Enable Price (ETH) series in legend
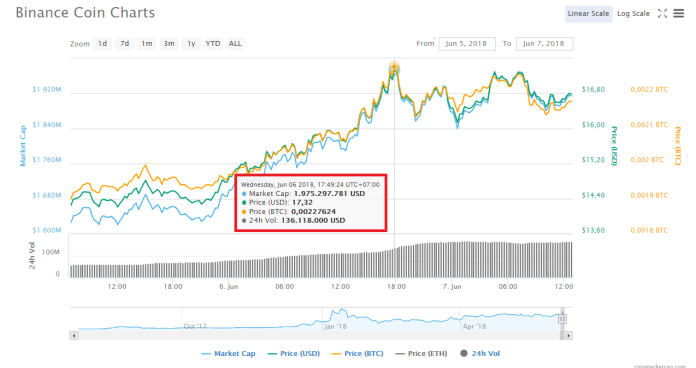The height and width of the screenshot is (368, 696). pos(421,354)
